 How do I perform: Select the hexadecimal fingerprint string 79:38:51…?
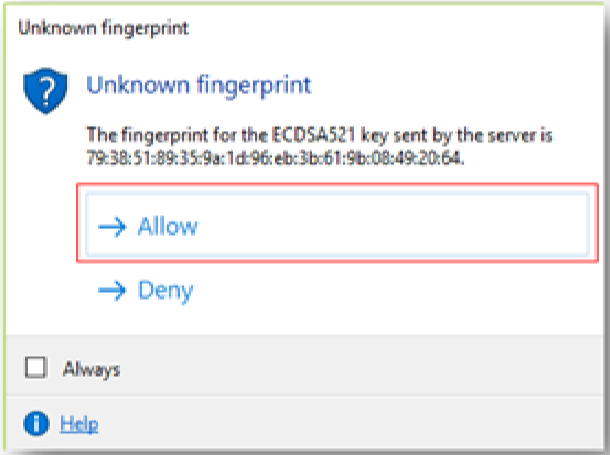(275, 158)
